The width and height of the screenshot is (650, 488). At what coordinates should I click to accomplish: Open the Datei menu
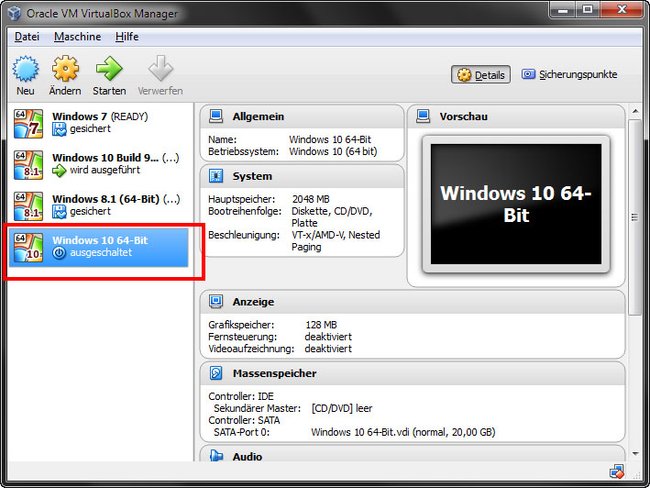click(27, 37)
